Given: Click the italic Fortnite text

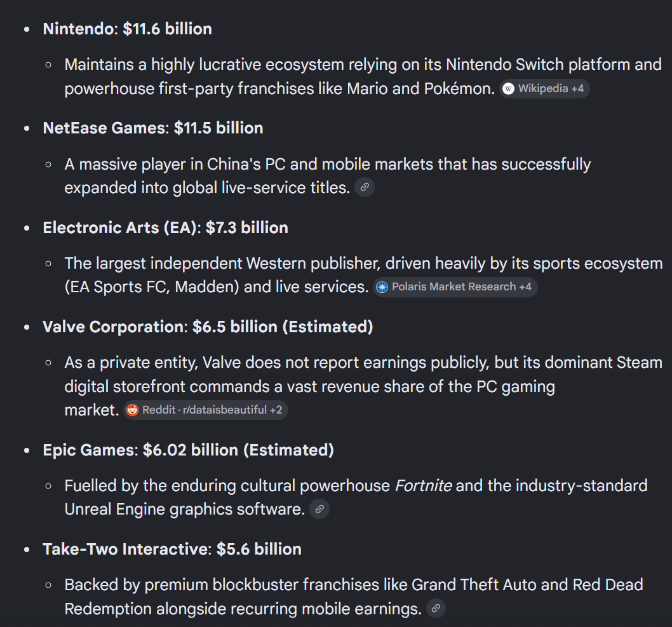Looking at the screenshot, I should (x=422, y=486).
